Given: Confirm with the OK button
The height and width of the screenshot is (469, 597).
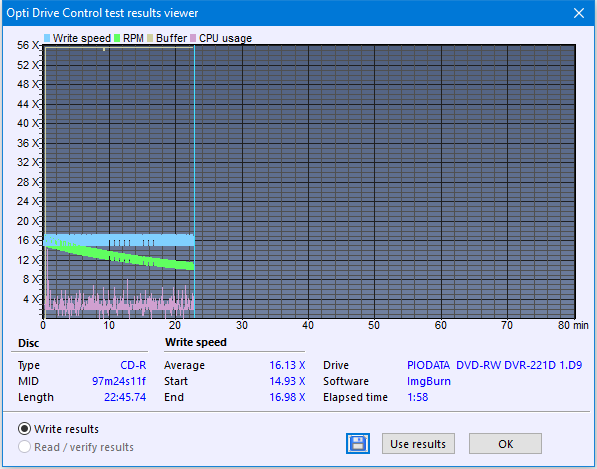Looking at the screenshot, I should 505,443.
